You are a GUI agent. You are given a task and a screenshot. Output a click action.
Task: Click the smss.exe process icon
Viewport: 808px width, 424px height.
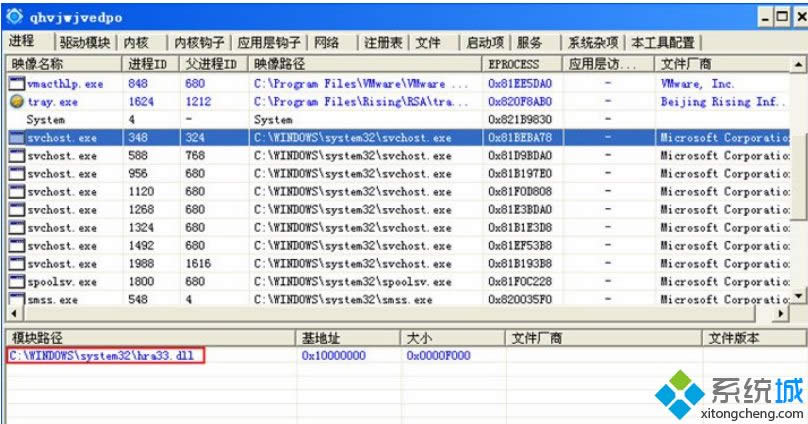coord(16,300)
